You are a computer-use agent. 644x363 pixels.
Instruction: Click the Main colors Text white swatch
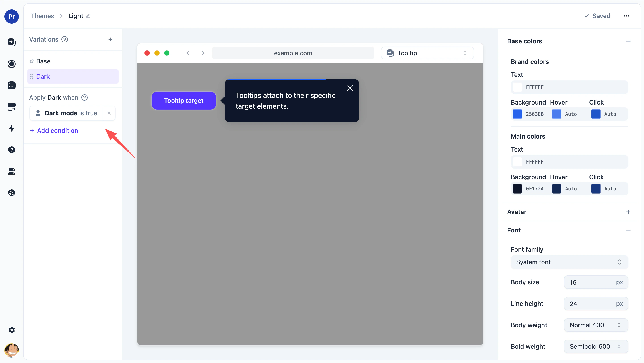coord(517,162)
